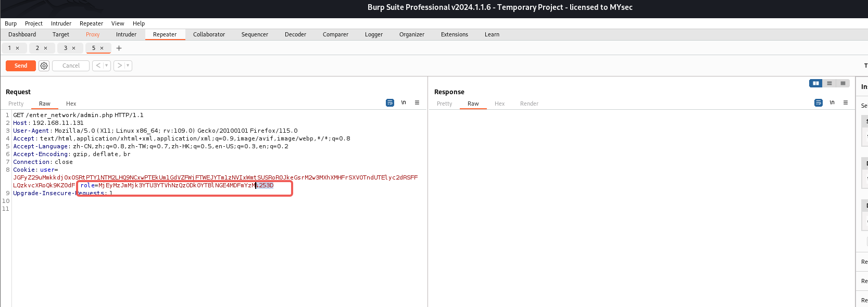This screenshot has height=307, width=868.
Task: Switch to the Intruder tool tab
Action: click(126, 34)
